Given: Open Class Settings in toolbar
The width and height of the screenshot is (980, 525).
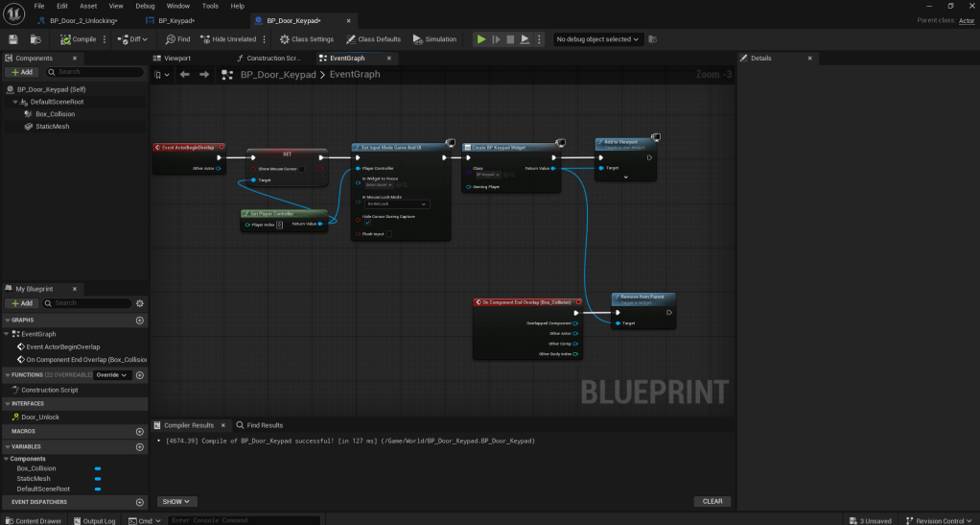Looking at the screenshot, I should [x=307, y=39].
